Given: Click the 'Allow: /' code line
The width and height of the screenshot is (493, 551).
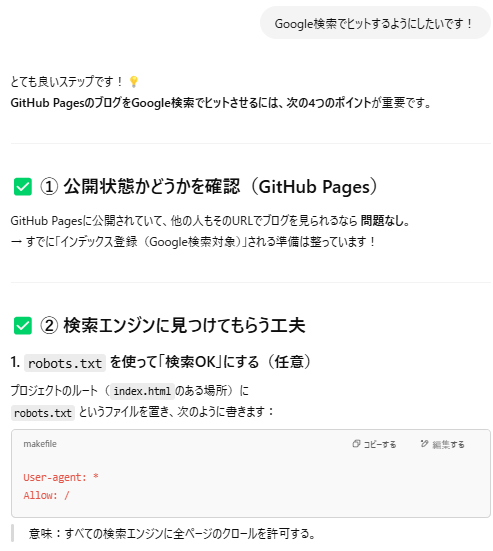Looking at the screenshot, I should click(x=46, y=495).
